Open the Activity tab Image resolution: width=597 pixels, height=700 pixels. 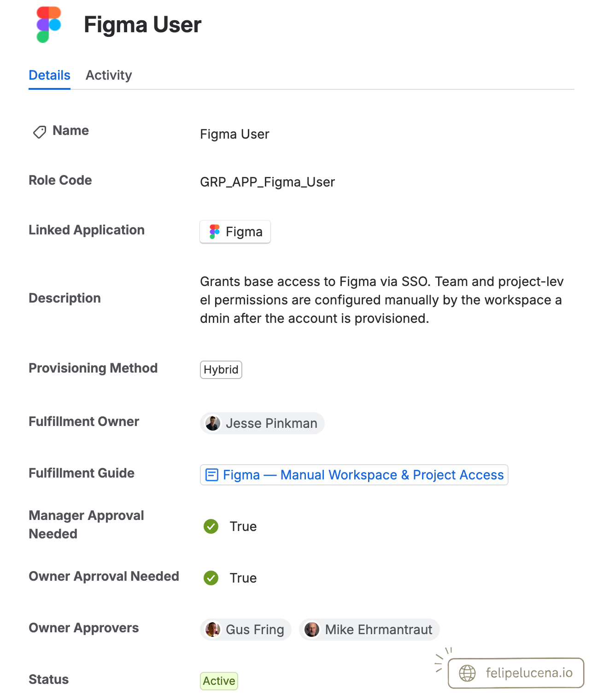tap(109, 75)
